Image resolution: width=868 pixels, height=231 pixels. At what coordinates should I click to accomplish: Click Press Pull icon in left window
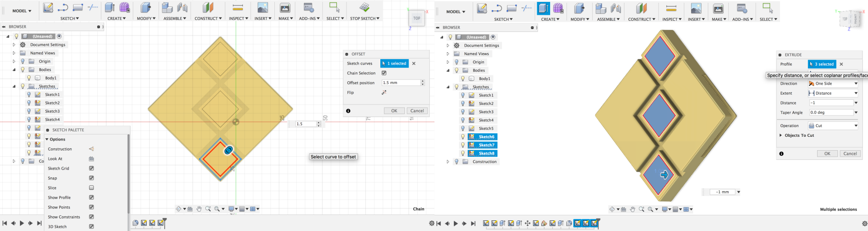click(x=145, y=7)
